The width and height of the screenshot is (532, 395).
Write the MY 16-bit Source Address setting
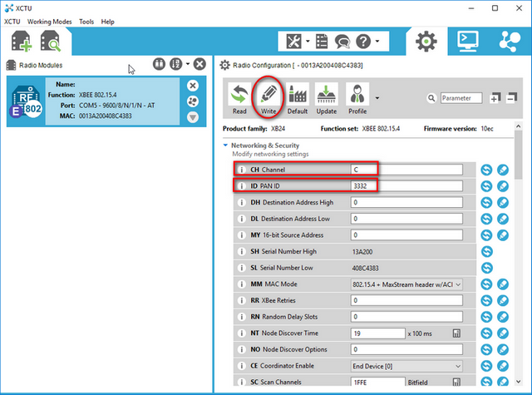pyautogui.click(x=503, y=235)
